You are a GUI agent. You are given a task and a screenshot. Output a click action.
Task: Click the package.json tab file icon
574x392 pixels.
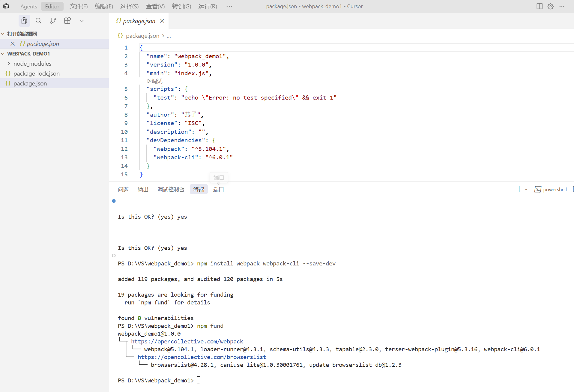[118, 21]
